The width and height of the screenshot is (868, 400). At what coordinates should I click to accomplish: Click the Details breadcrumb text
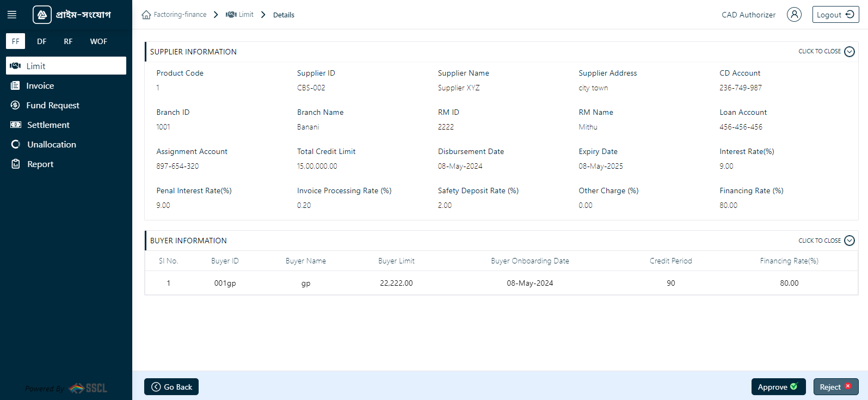point(284,15)
